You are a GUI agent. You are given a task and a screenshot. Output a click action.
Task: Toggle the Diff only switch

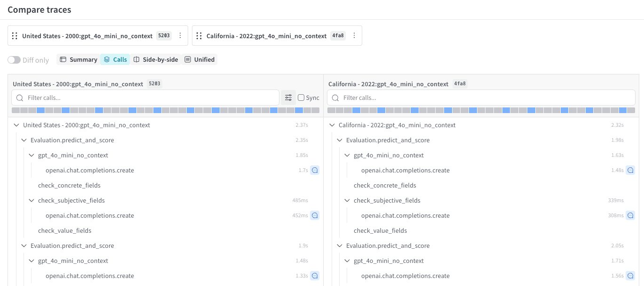tap(14, 60)
